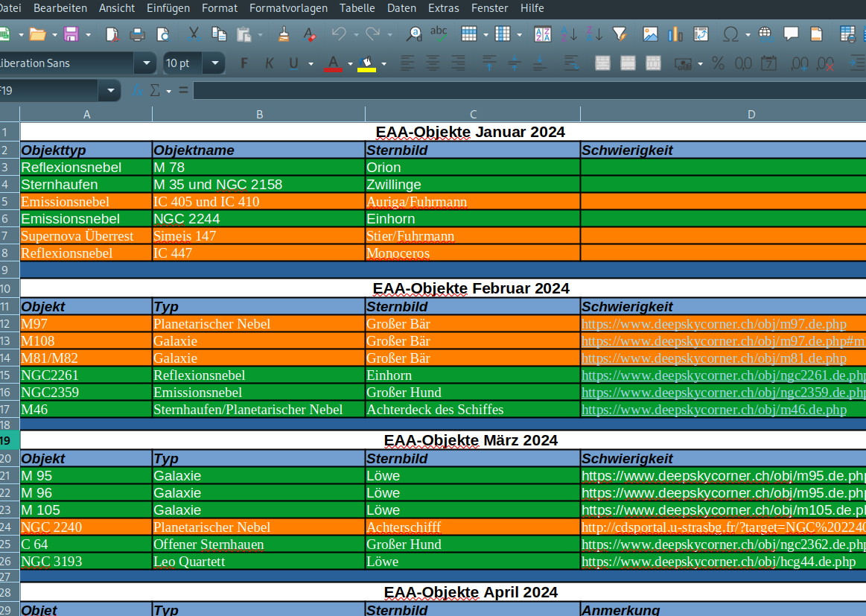Apply the red font color
This screenshot has width=866, height=616.
(x=333, y=63)
